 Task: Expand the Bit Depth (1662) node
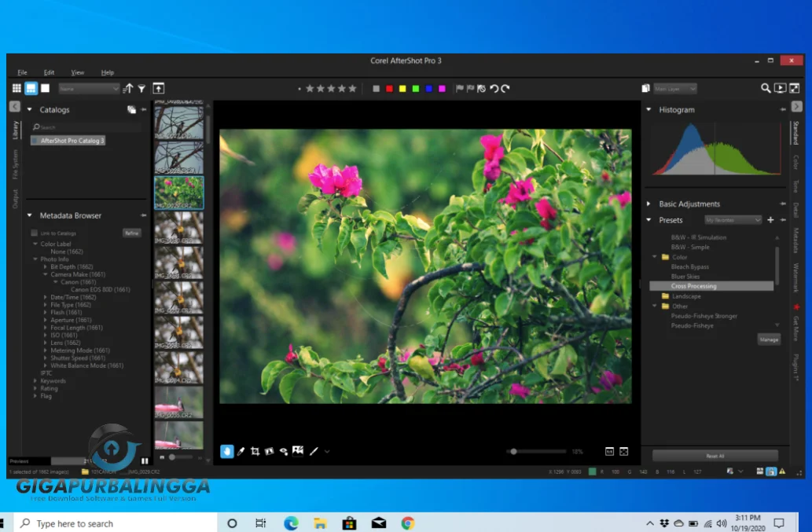pos(46,267)
